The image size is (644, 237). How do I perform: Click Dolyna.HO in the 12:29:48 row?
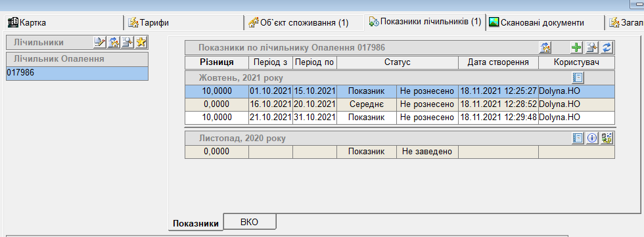(577, 118)
